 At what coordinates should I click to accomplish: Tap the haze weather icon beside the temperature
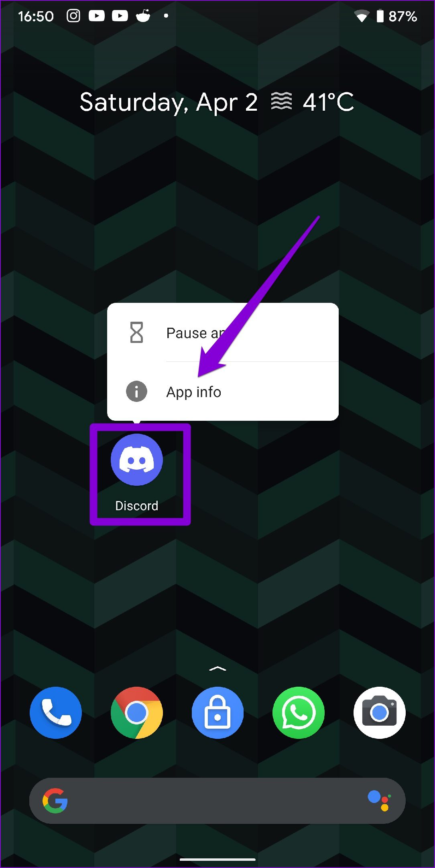[x=281, y=101]
